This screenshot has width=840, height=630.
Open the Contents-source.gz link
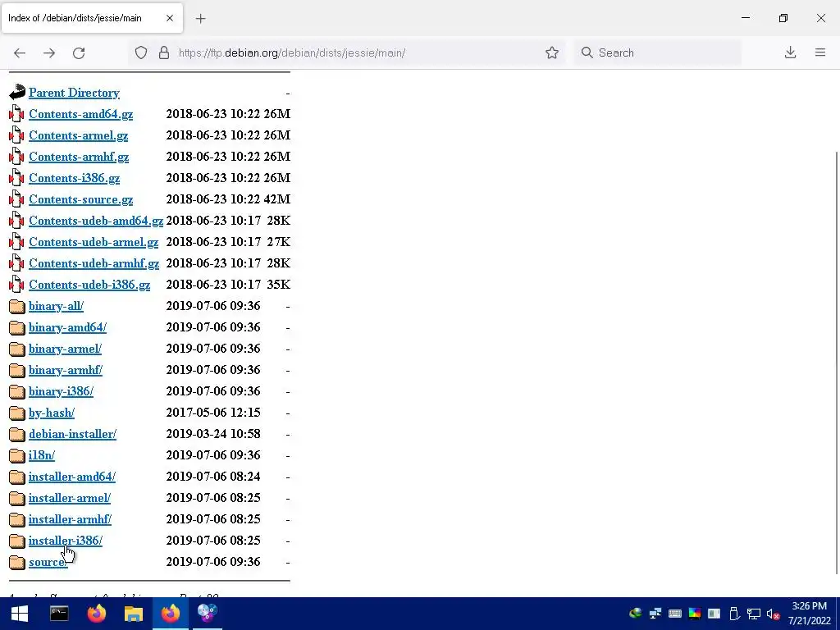tap(81, 200)
